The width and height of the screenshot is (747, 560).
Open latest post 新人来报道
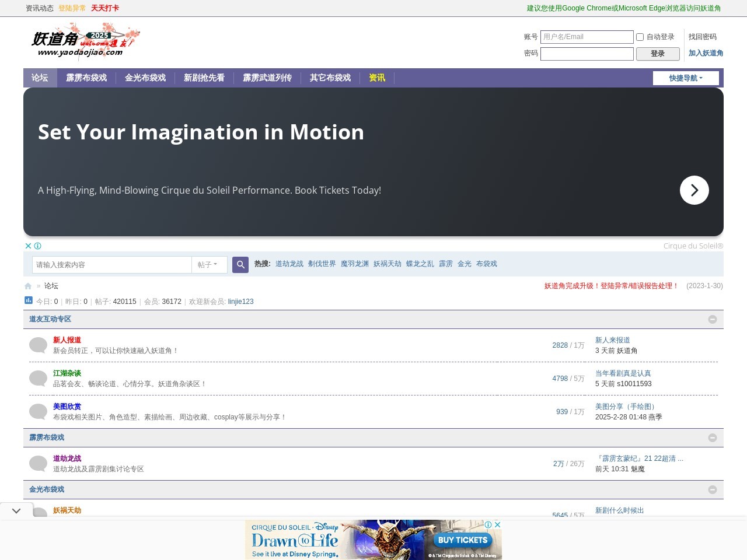pos(613,340)
